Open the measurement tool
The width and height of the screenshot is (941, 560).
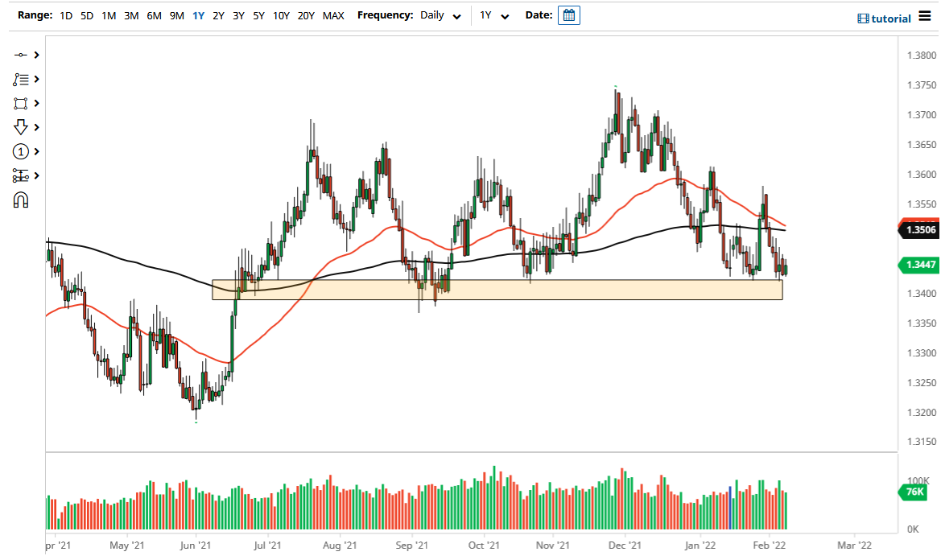pyautogui.click(x=23, y=175)
